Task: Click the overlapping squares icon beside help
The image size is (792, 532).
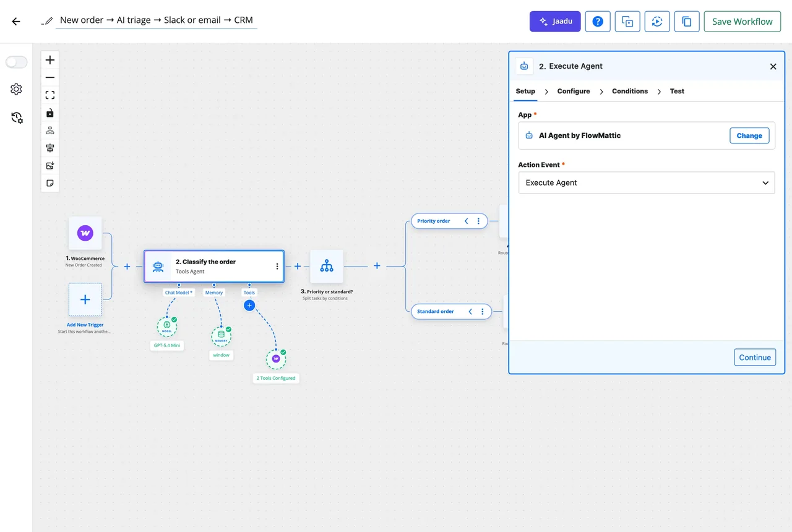Action: tap(627, 21)
